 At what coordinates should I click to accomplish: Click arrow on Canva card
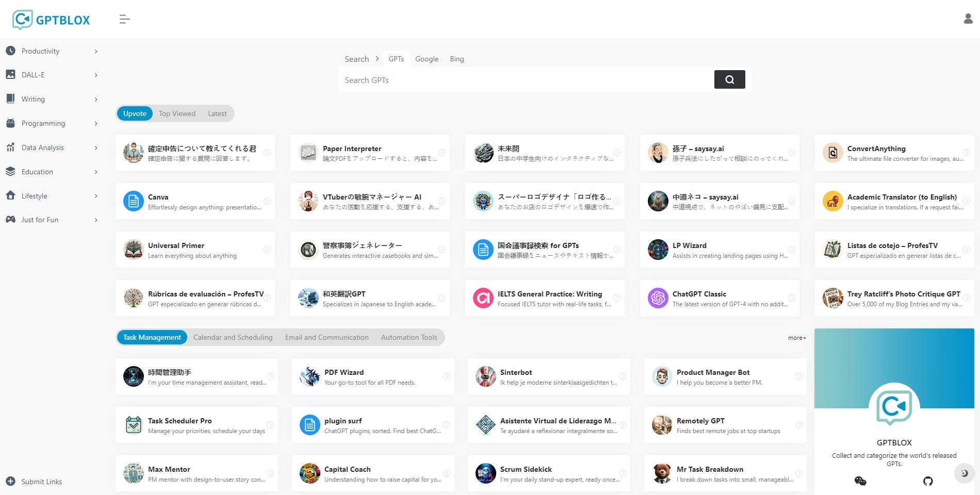[x=267, y=201]
